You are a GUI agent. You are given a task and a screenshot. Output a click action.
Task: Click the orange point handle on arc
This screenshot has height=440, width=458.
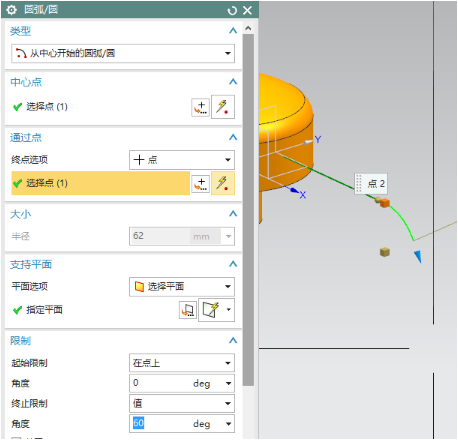tap(385, 202)
